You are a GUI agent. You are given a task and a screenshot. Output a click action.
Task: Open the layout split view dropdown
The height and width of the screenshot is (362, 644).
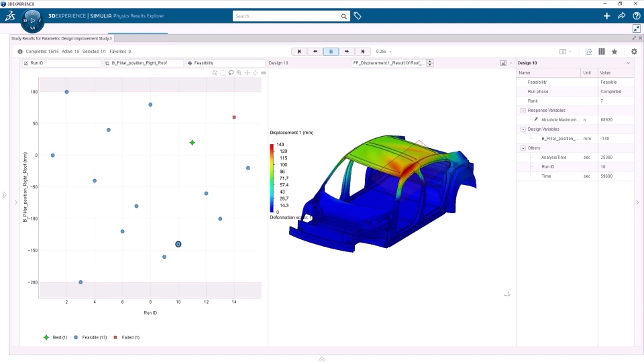[565, 52]
